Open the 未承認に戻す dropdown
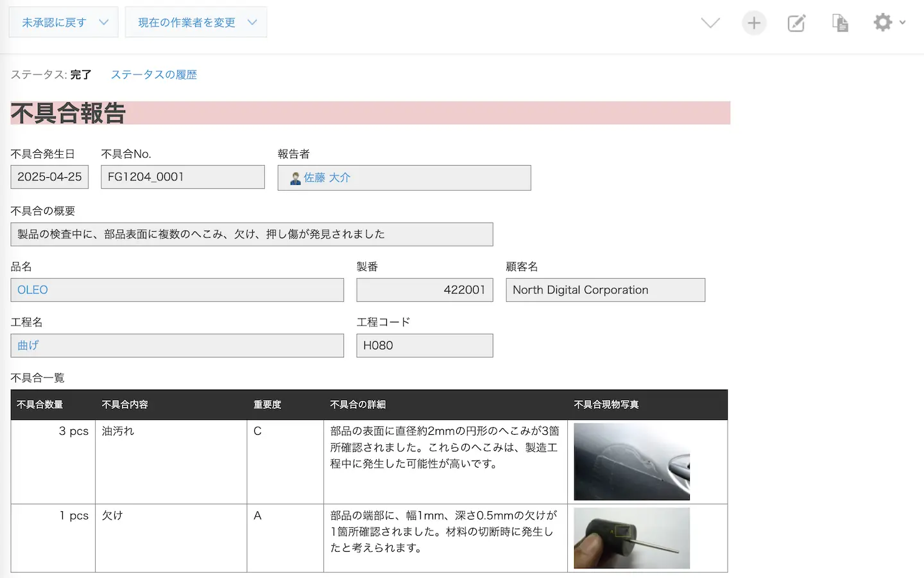 64,22
